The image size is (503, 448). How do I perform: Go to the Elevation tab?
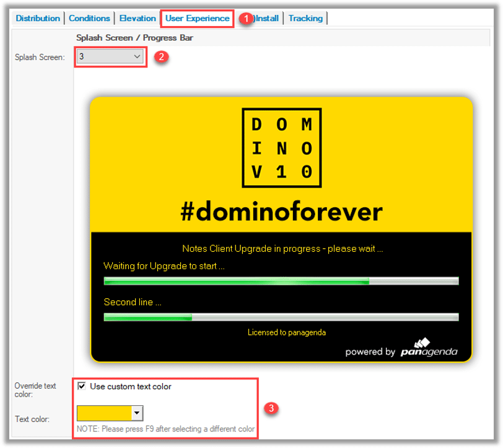click(x=138, y=19)
